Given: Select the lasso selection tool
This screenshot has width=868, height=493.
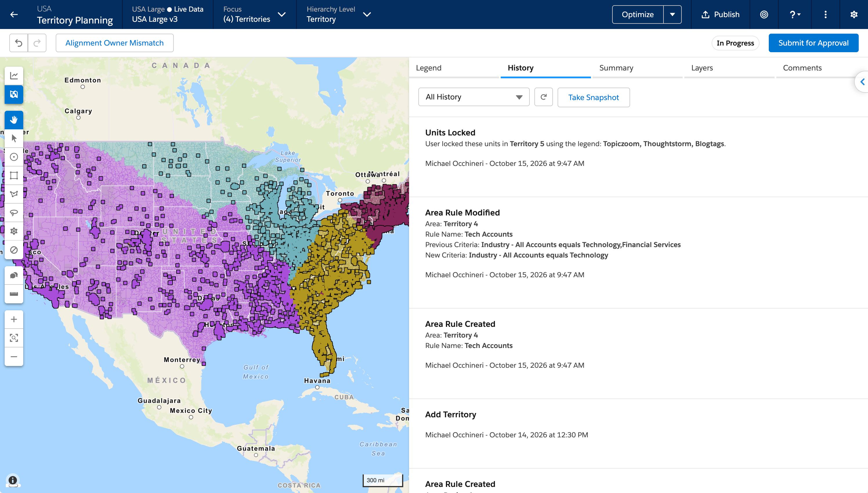Looking at the screenshot, I should pyautogui.click(x=14, y=213).
